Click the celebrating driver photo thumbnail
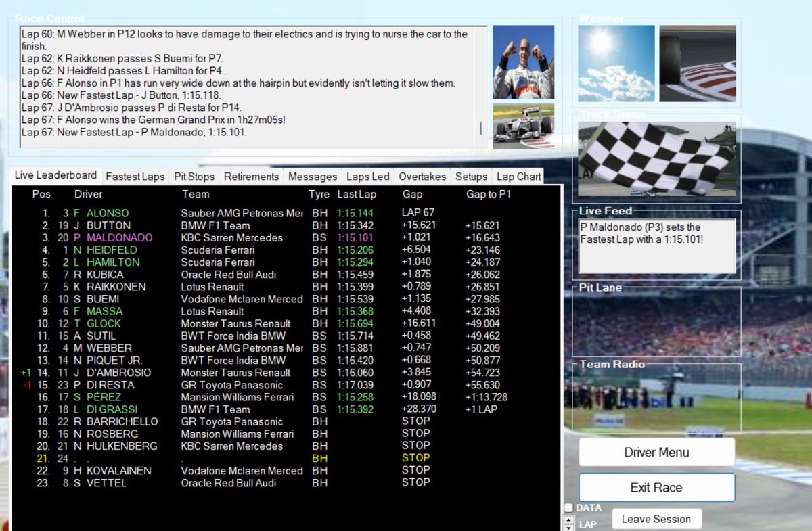 tap(523, 62)
